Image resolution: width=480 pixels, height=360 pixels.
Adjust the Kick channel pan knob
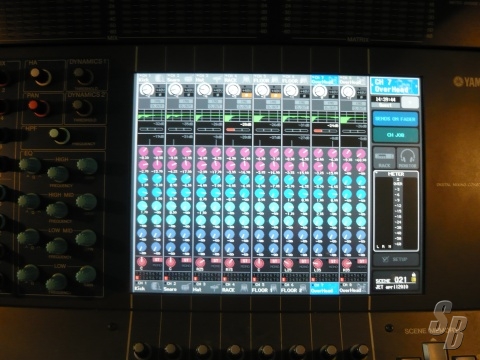pos(142,262)
